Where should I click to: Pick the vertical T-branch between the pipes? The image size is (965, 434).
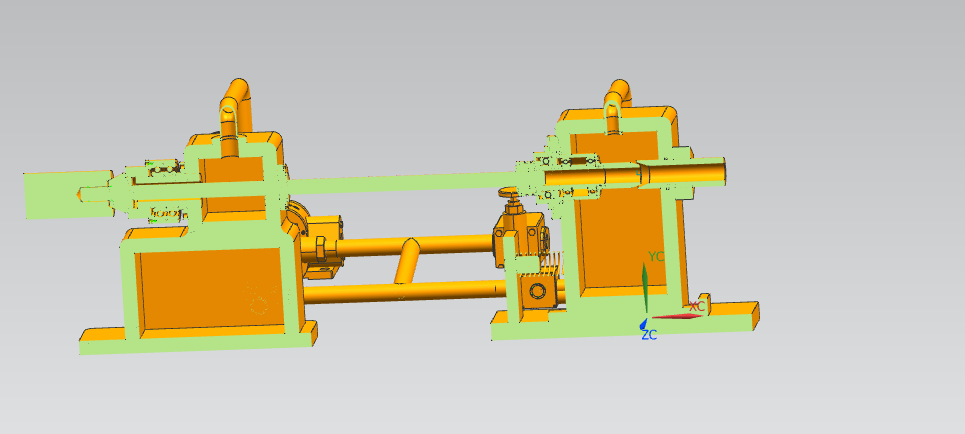[407, 261]
